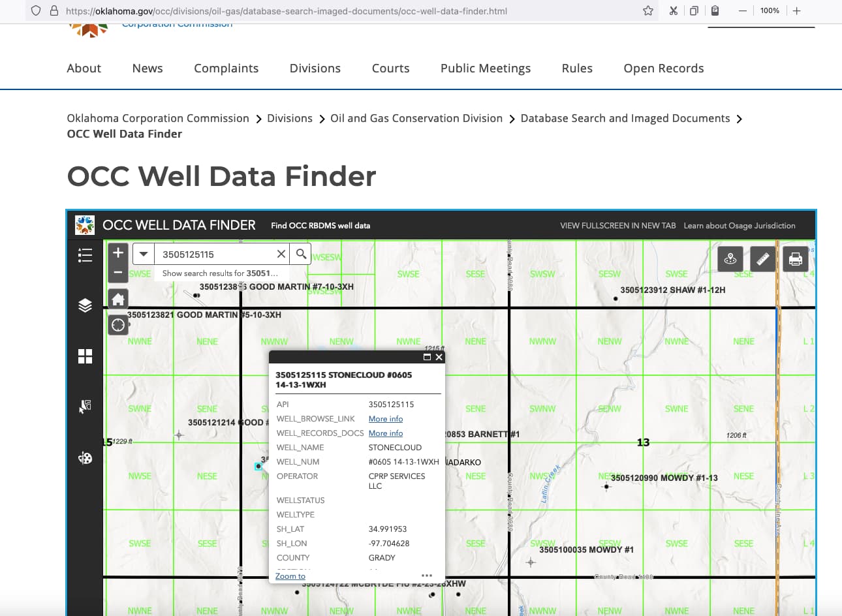Open the Draw palette tool in sidebar
This screenshot has height=616, width=842.
tap(85, 458)
